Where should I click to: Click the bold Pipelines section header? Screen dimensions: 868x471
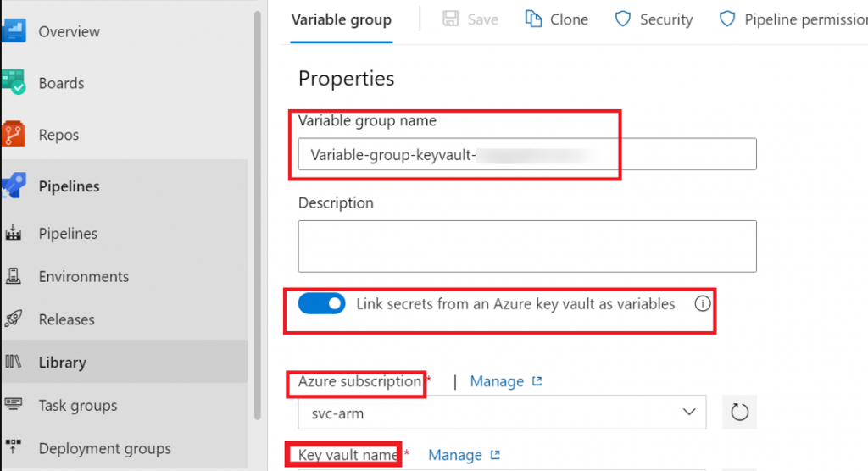[70, 186]
